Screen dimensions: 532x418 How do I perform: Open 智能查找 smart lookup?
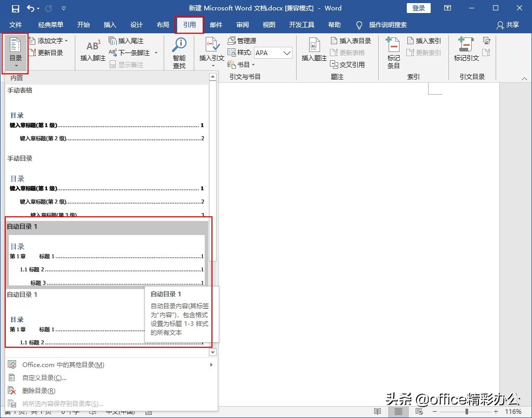click(x=179, y=53)
